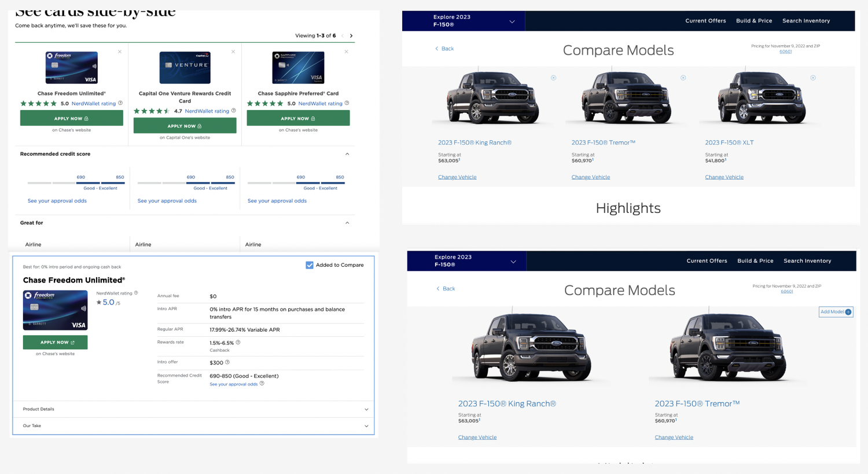Change Vehicle for Tremor in bottom window
868x474 pixels.
point(674,438)
